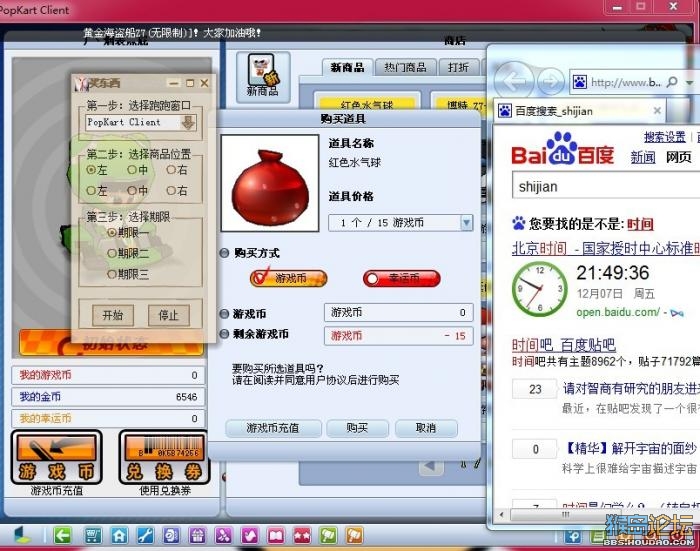Click the magenta bird icon in the bottom toolbar

[x=250, y=535]
